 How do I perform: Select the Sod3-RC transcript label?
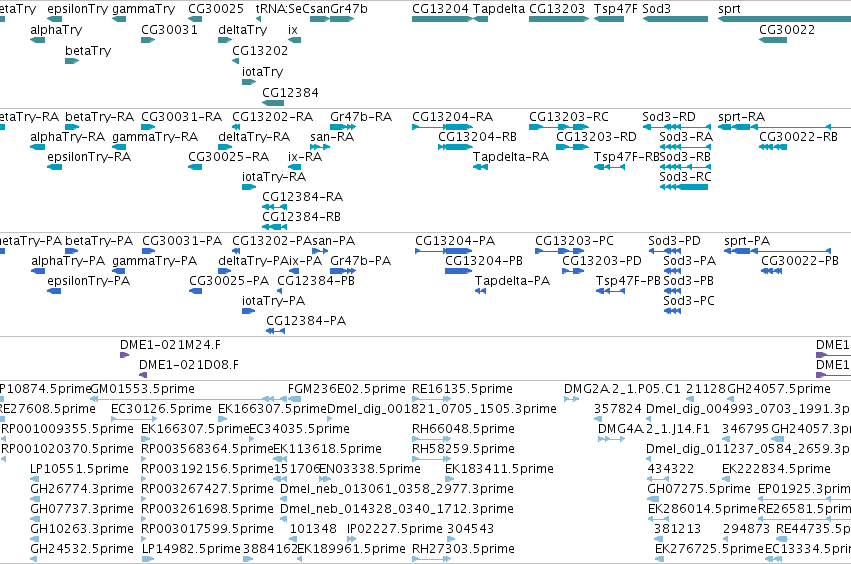(685, 177)
